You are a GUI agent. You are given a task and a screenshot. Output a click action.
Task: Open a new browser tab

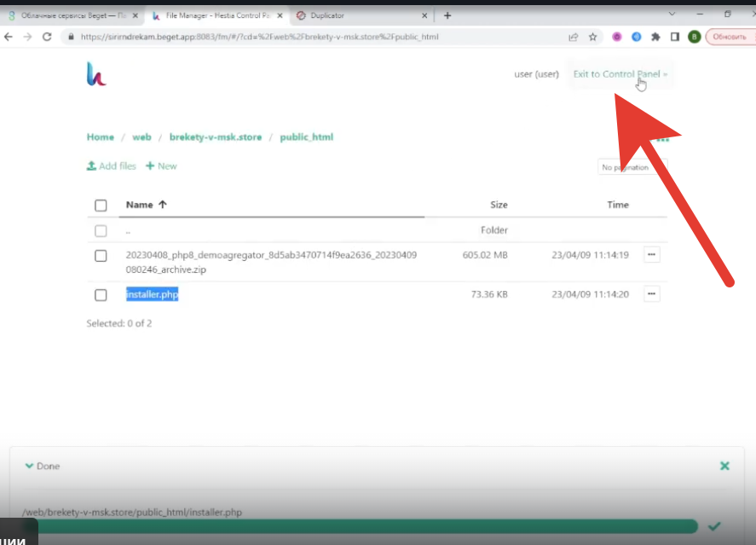click(448, 15)
